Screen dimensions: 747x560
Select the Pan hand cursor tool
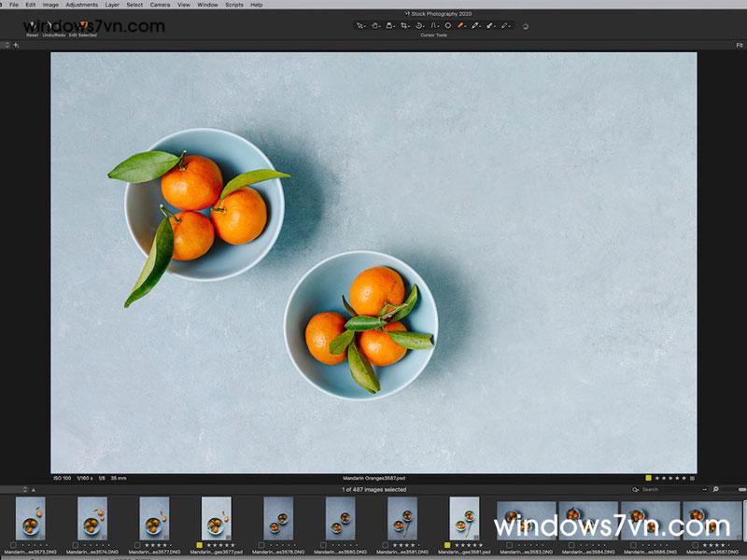click(x=374, y=26)
